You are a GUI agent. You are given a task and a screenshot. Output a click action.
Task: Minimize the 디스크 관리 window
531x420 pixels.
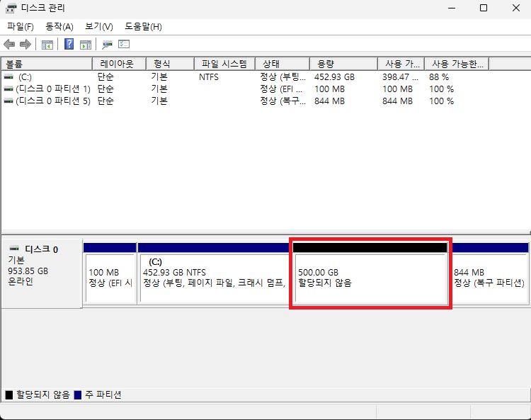tap(452, 8)
